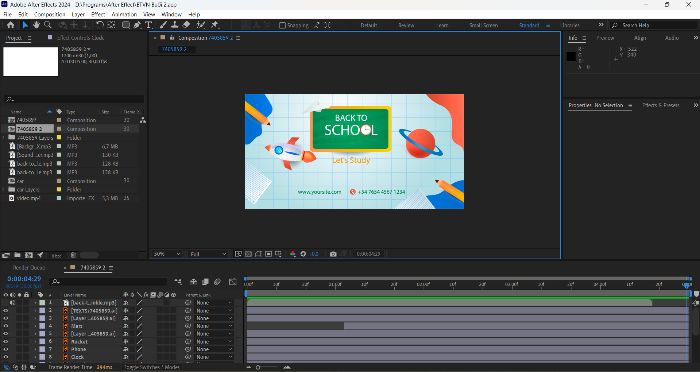Image resolution: width=700 pixels, height=372 pixels.
Task: Switch to the Render Queue tab
Action: click(29, 268)
